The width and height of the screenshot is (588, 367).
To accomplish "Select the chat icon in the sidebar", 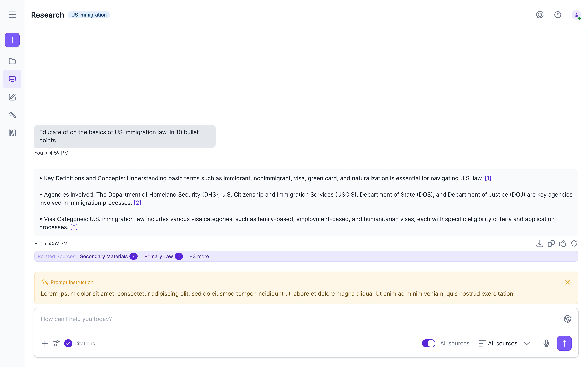I will coord(12,79).
